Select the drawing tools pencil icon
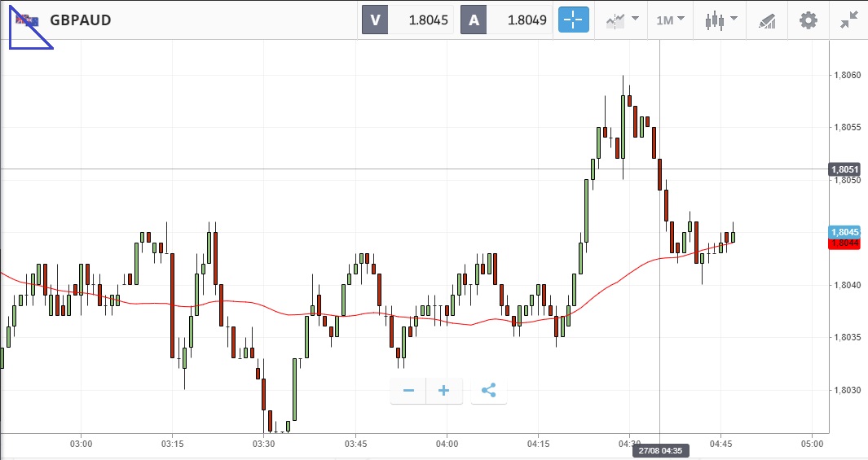Screen dimensions: 868x460 pos(767,20)
